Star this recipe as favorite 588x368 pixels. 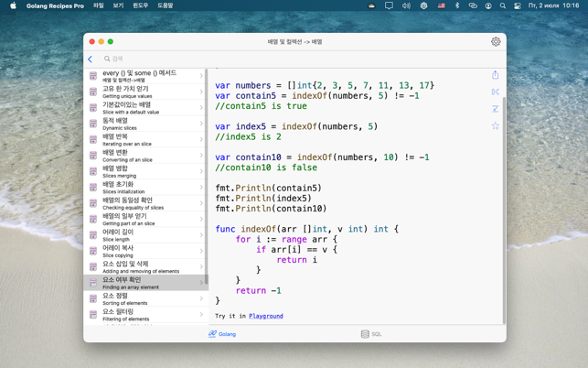pyautogui.click(x=496, y=126)
